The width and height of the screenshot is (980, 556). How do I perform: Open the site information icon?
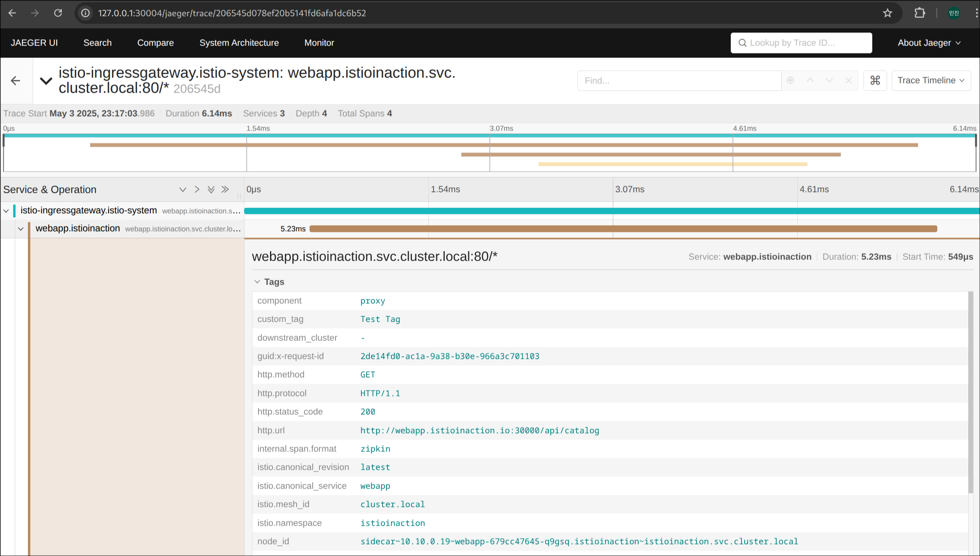[x=85, y=13]
